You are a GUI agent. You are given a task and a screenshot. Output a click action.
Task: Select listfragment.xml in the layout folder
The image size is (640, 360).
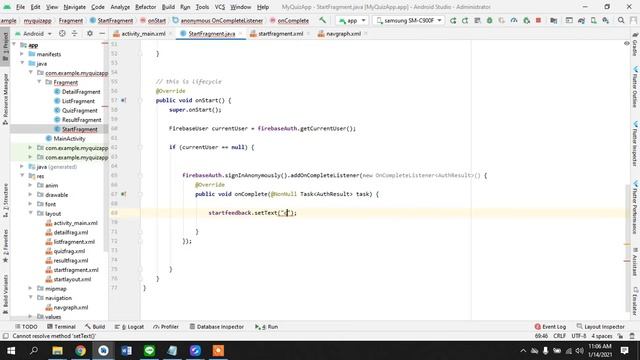coord(74,242)
